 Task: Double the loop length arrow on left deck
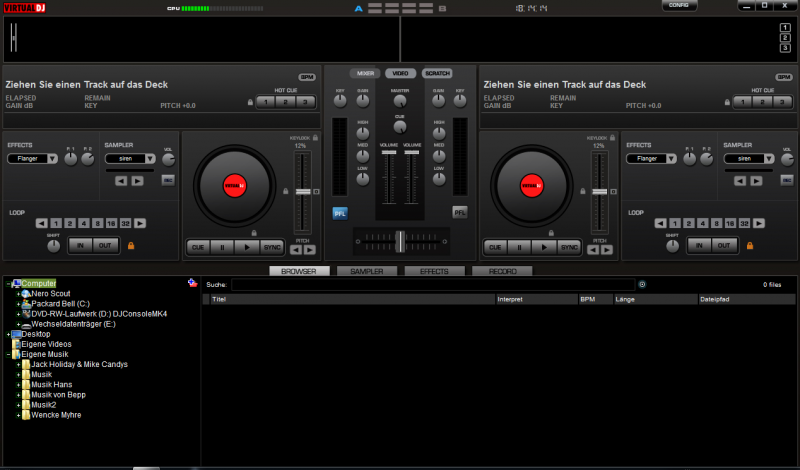(141, 223)
